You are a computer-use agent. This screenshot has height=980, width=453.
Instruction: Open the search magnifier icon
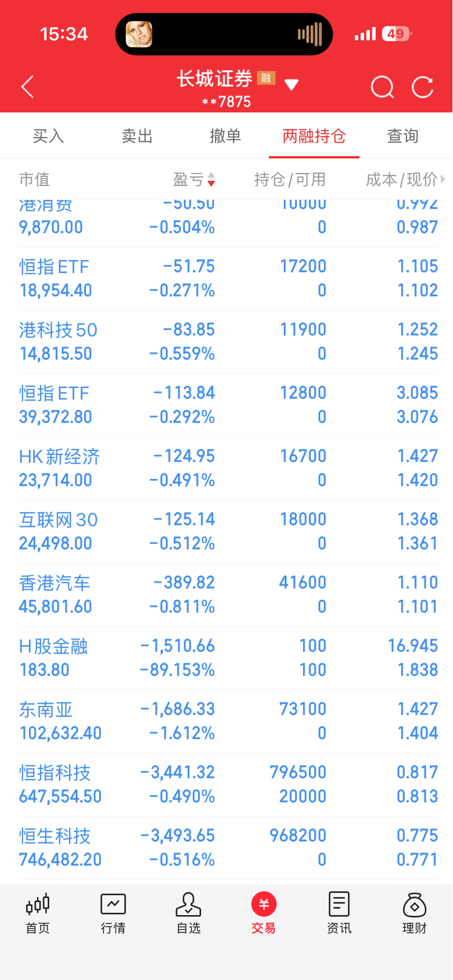click(x=382, y=87)
